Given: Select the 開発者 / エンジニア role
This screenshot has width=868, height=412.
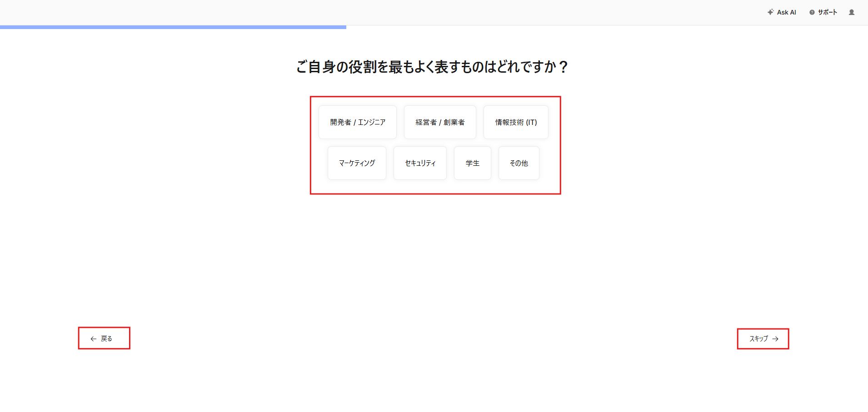Looking at the screenshot, I should tap(358, 122).
